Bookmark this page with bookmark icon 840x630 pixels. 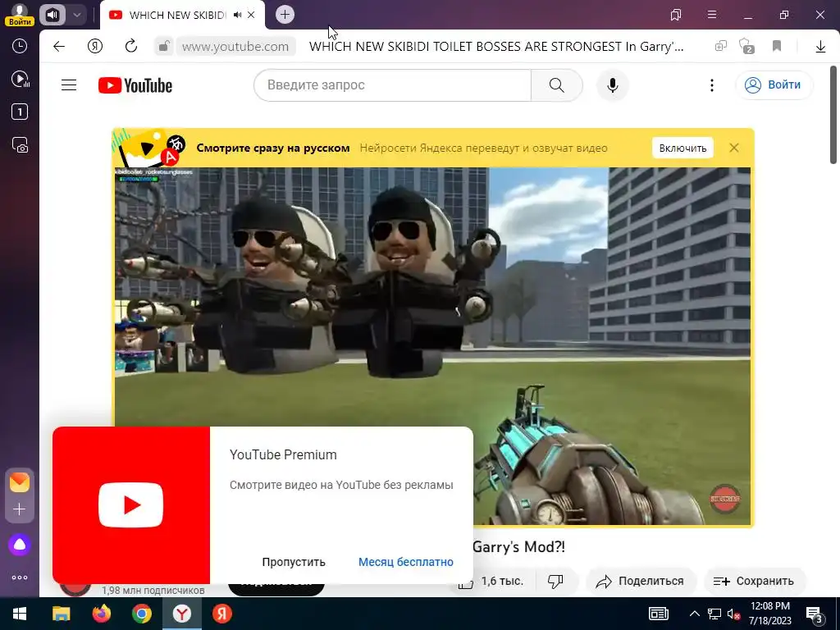[777, 47]
